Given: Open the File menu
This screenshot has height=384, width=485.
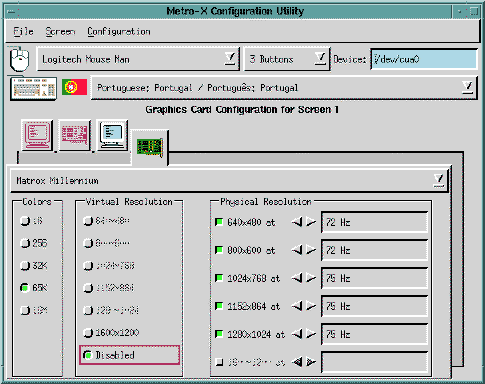Looking at the screenshot, I should pos(23,31).
